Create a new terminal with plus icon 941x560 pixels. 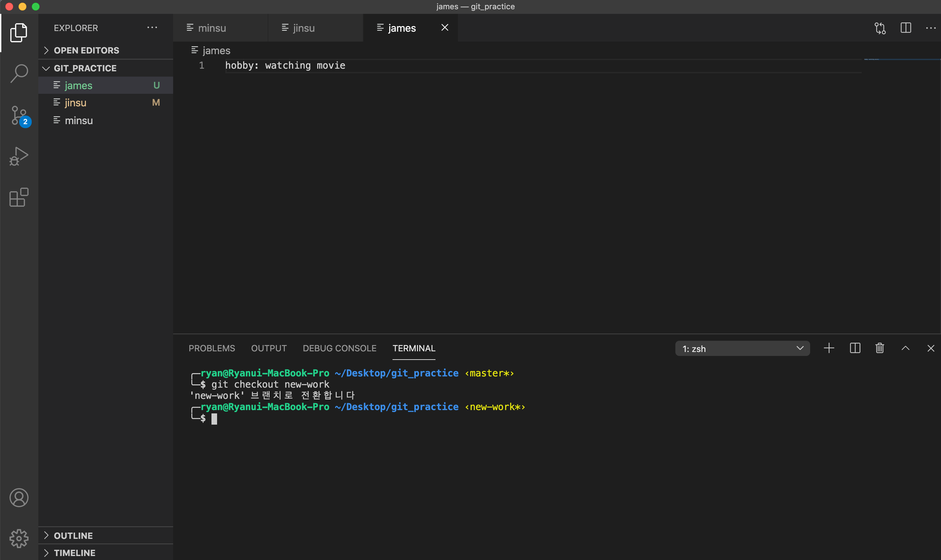(829, 348)
